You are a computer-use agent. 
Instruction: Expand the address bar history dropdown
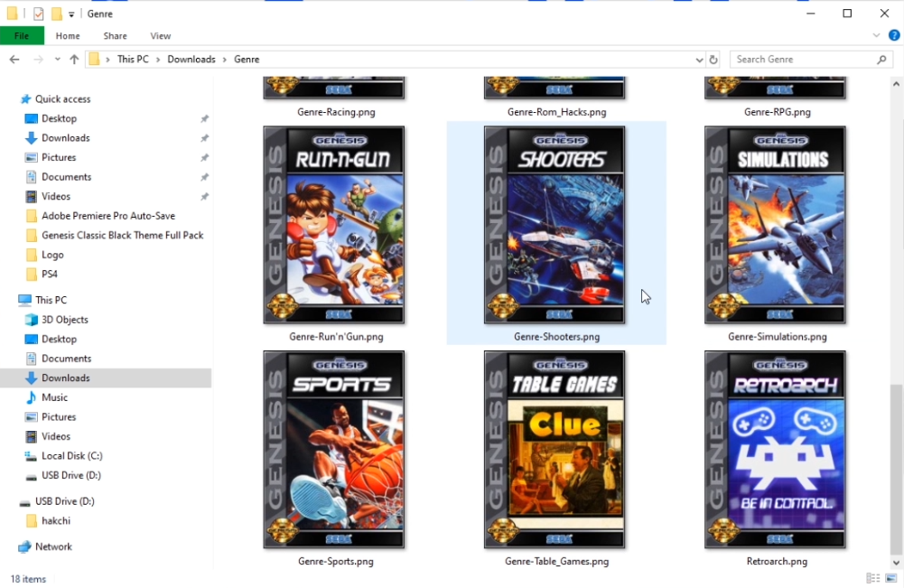pyautogui.click(x=699, y=60)
